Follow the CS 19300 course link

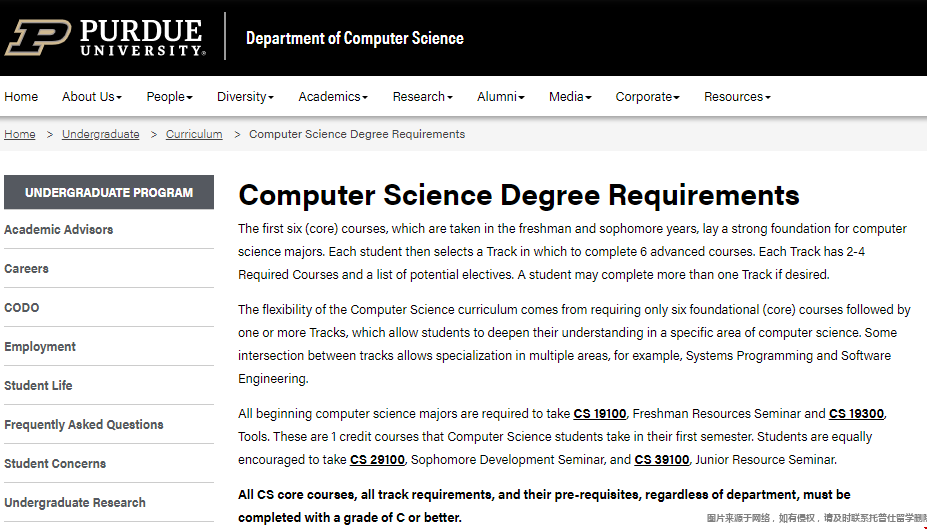856,414
